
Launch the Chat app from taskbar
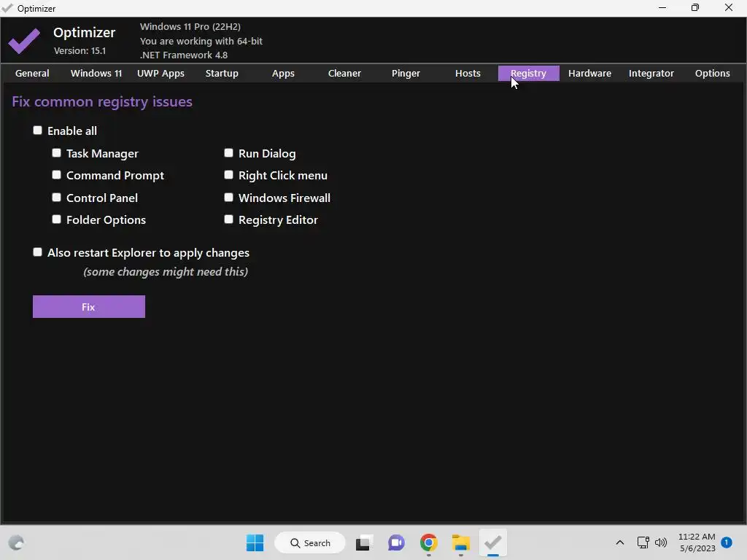pos(396,542)
